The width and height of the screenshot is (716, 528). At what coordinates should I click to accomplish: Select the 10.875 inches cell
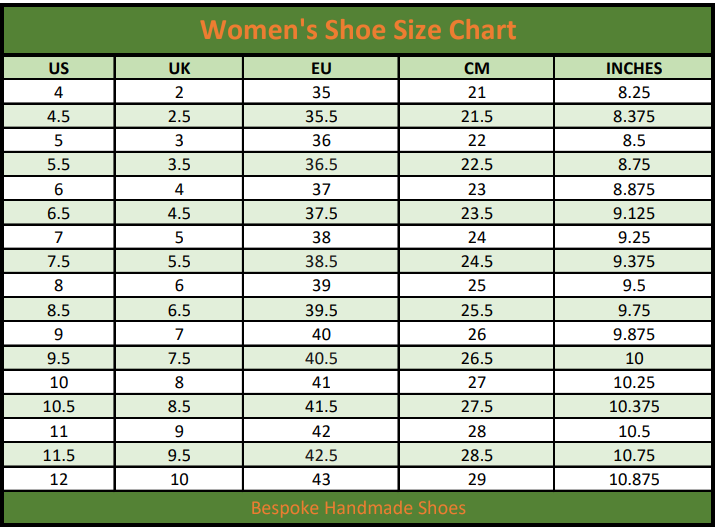click(x=633, y=479)
